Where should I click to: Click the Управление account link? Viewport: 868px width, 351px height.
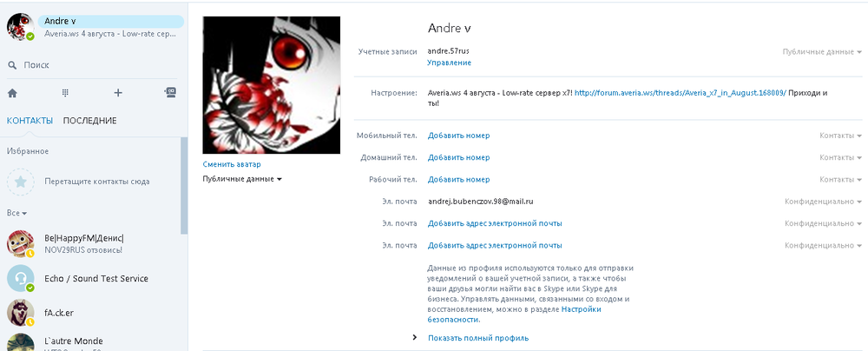(449, 63)
